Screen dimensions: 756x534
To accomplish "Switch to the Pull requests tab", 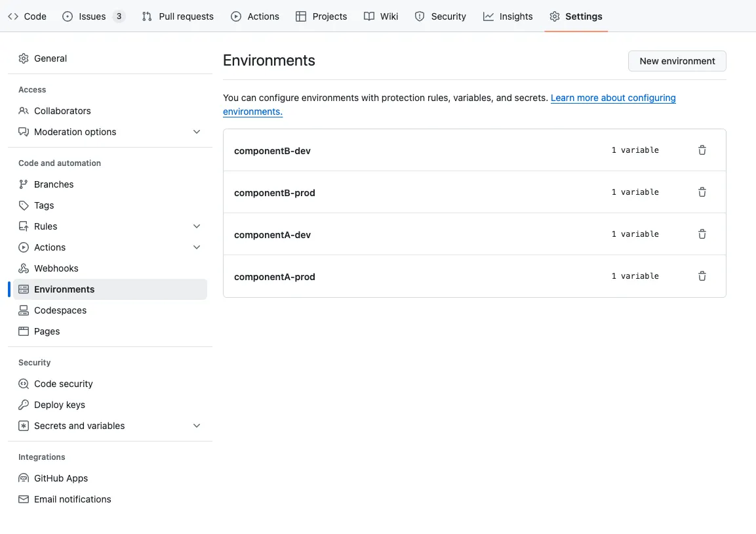I will click(x=178, y=16).
